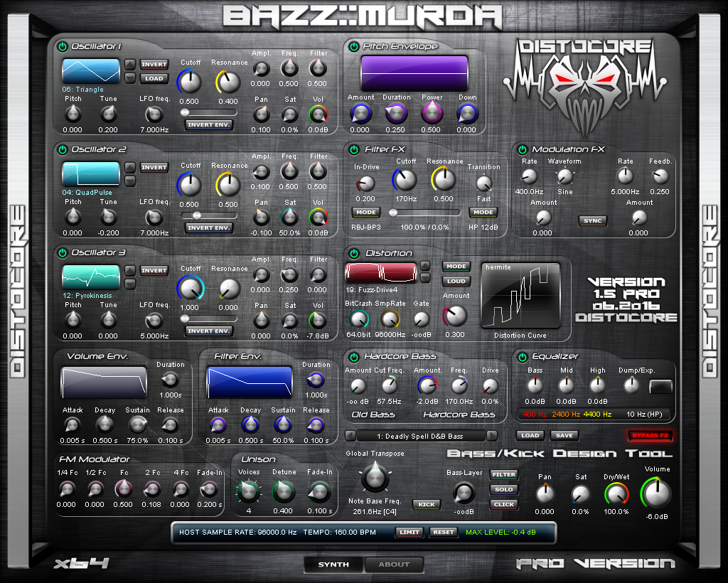Image resolution: width=728 pixels, height=583 pixels.
Task: Click Oscillator 3 waveform up arrow
Action: coord(130,270)
